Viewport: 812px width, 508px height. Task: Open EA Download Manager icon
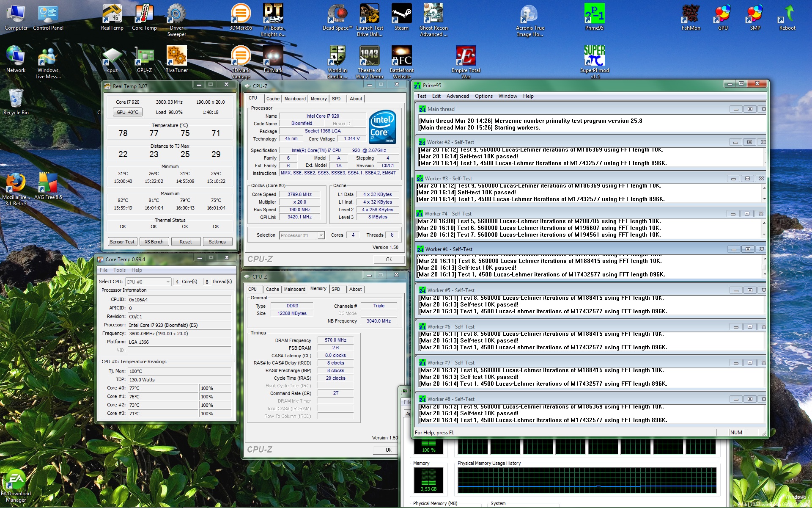tap(16, 486)
